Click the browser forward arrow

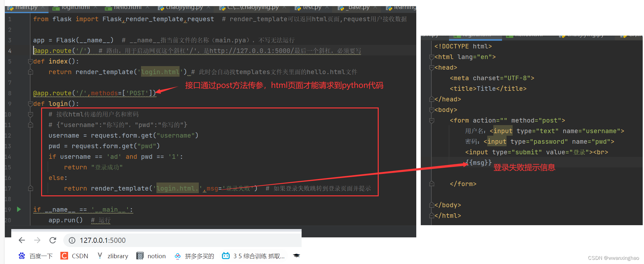[x=37, y=240]
